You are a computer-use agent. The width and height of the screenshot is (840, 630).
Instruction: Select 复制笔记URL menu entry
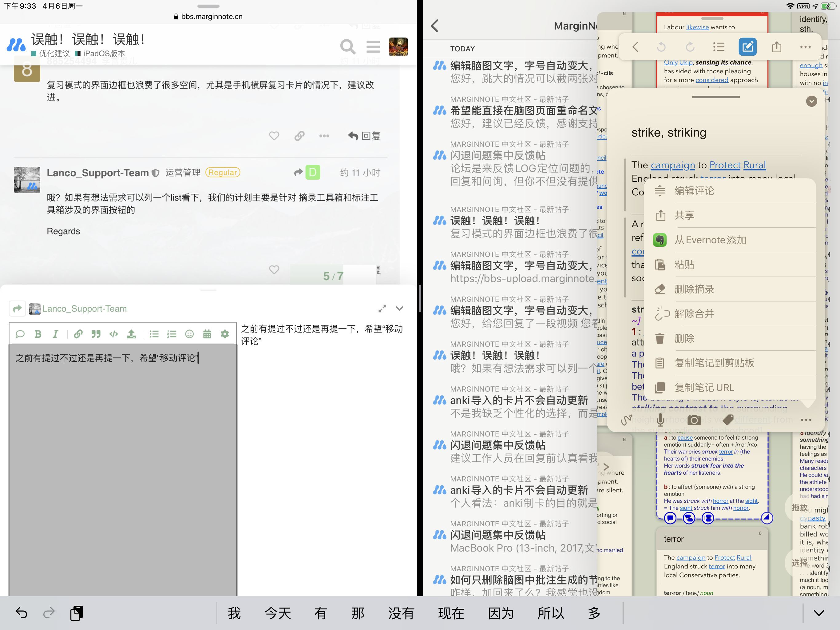[730, 388]
